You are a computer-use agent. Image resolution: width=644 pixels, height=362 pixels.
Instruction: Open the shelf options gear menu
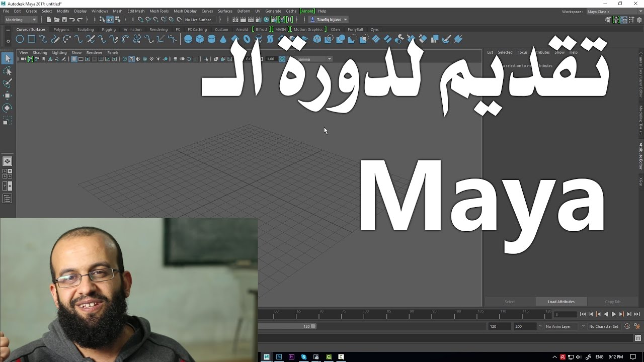coord(8,41)
